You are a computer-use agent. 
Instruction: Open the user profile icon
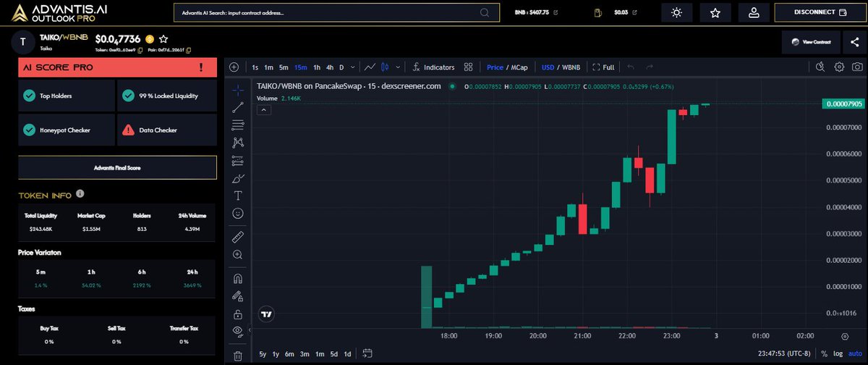coord(754,12)
